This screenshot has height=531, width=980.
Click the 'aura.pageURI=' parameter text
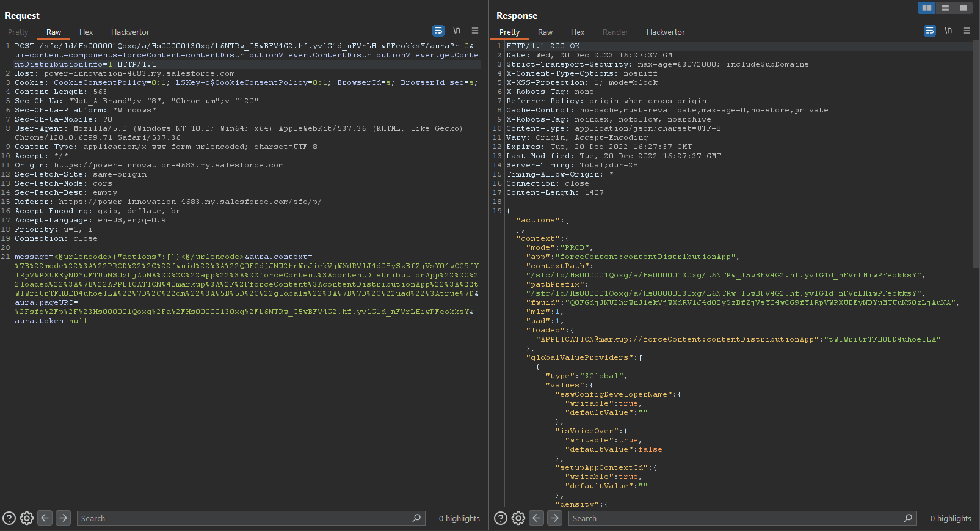point(46,302)
